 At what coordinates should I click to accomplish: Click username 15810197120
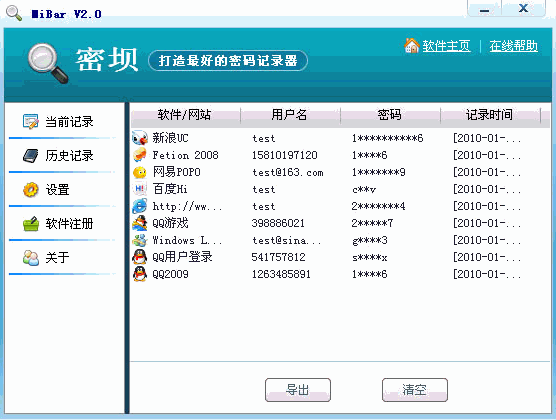coord(285,155)
